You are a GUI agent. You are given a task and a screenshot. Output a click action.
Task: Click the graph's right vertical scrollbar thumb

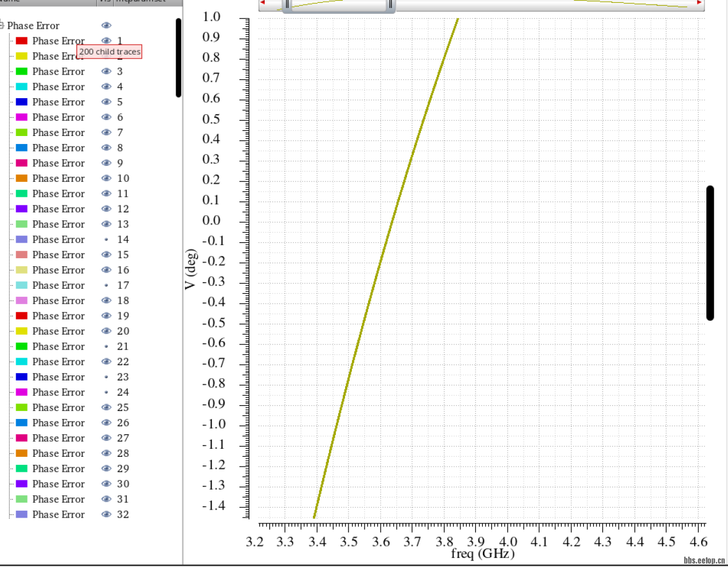coord(710,253)
